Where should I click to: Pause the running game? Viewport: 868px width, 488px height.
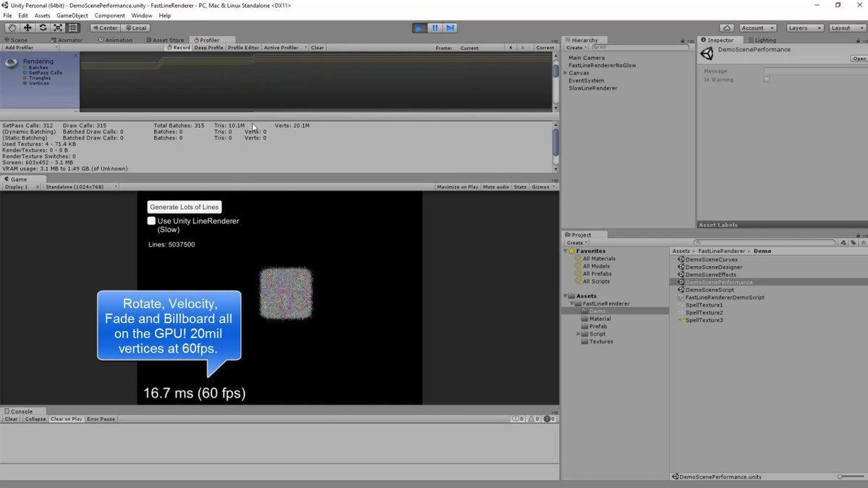coord(435,27)
